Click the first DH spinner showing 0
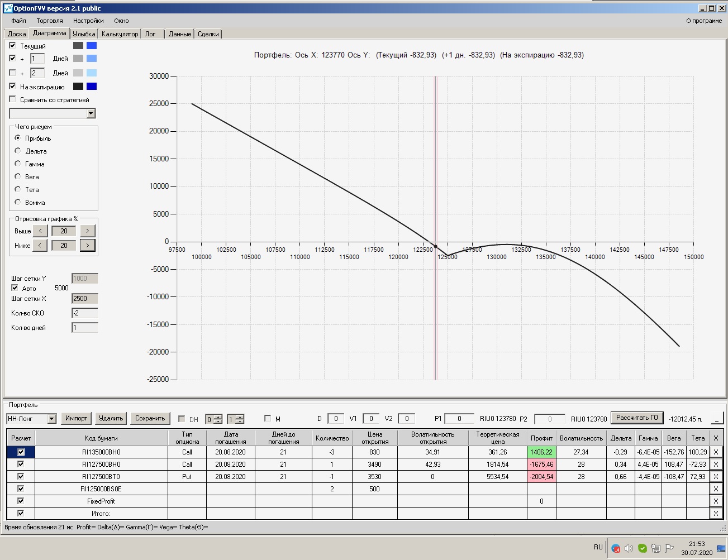728x560 pixels. tap(213, 419)
